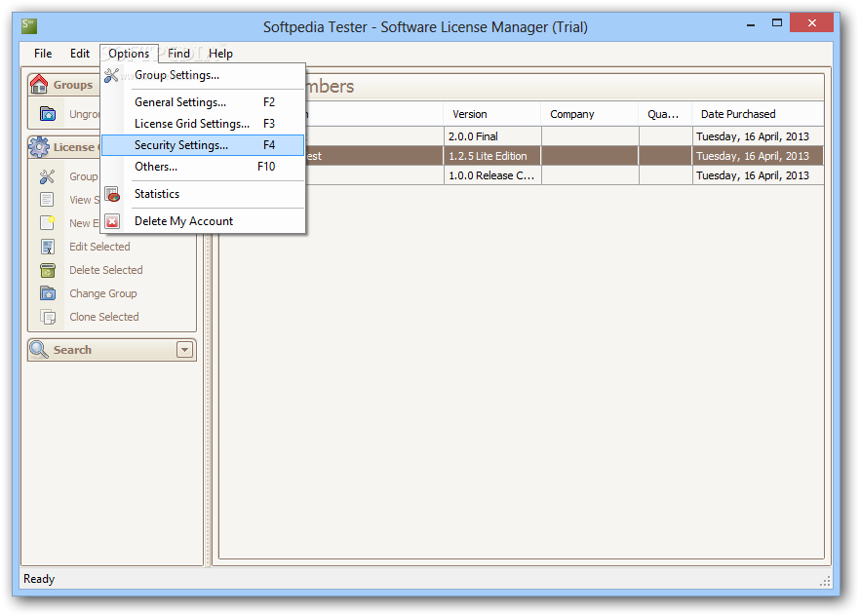Viewport: 860px width, 616px height.
Task: Select the 2.0.0 Final version cell
Action: [x=492, y=136]
